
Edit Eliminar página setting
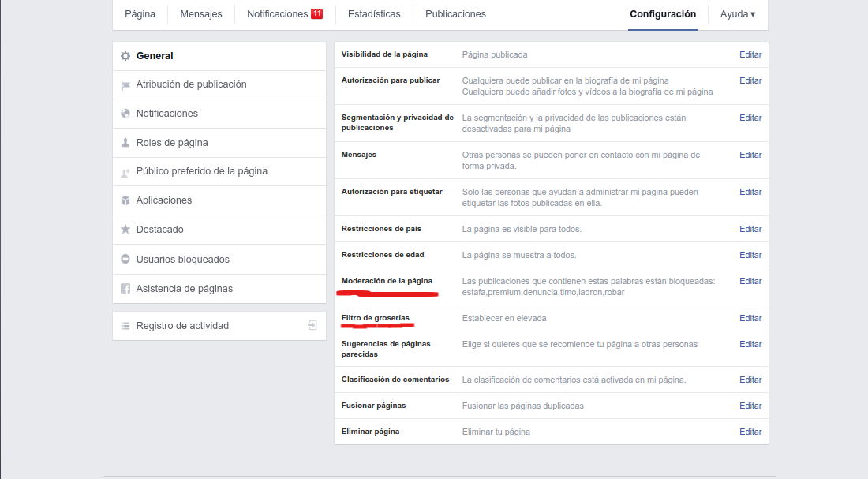point(750,432)
